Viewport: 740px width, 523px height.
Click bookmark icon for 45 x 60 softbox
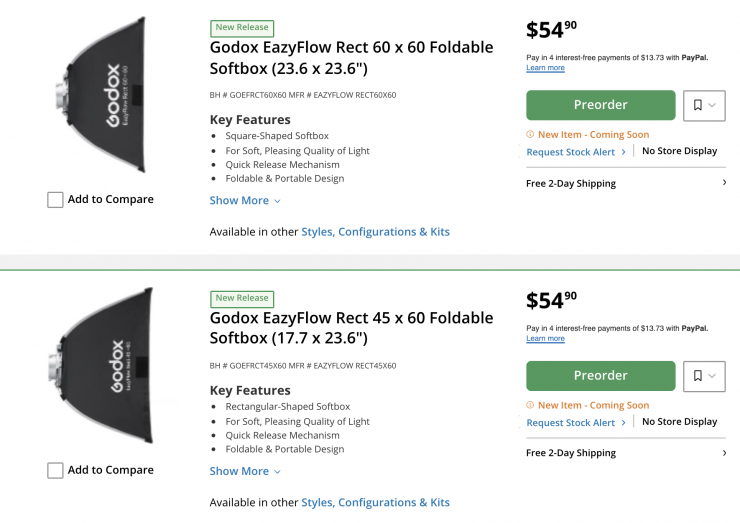tap(698, 376)
